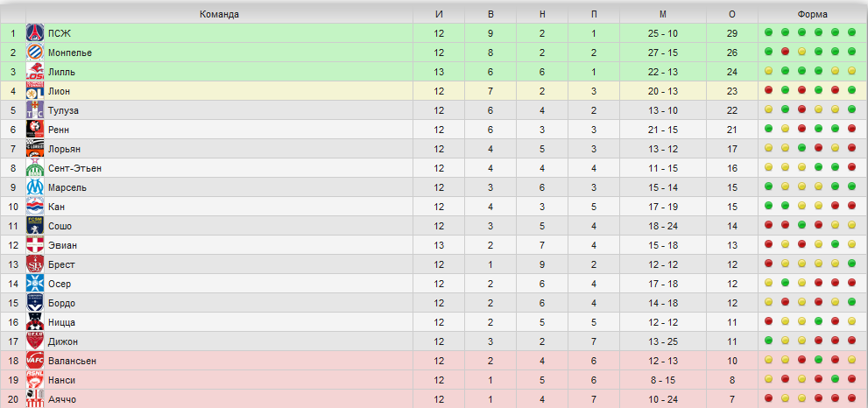Click the Bordeaux club crest

pyautogui.click(x=35, y=303)
